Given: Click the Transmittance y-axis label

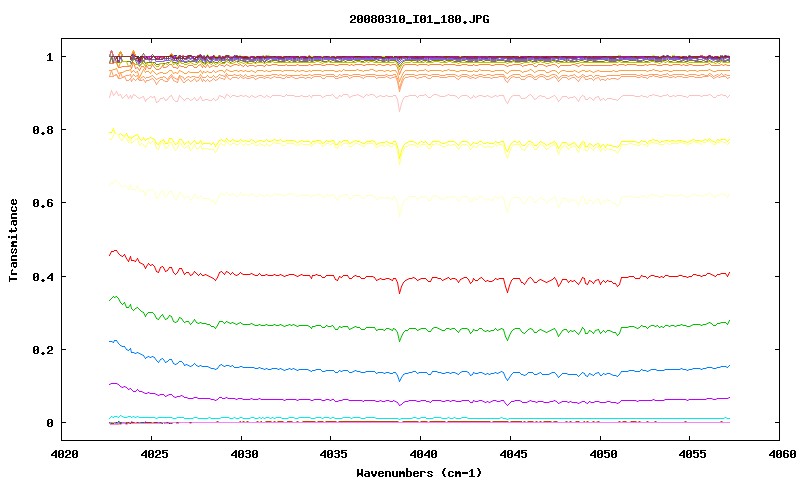Looking at the screenshot, I should pyautogui.click(x=14, y=240).
